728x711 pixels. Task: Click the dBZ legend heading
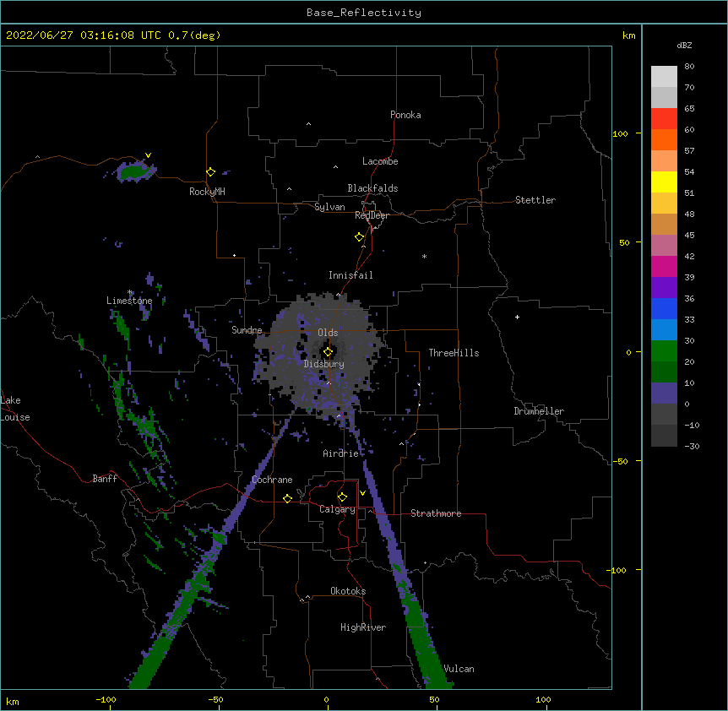684,45
